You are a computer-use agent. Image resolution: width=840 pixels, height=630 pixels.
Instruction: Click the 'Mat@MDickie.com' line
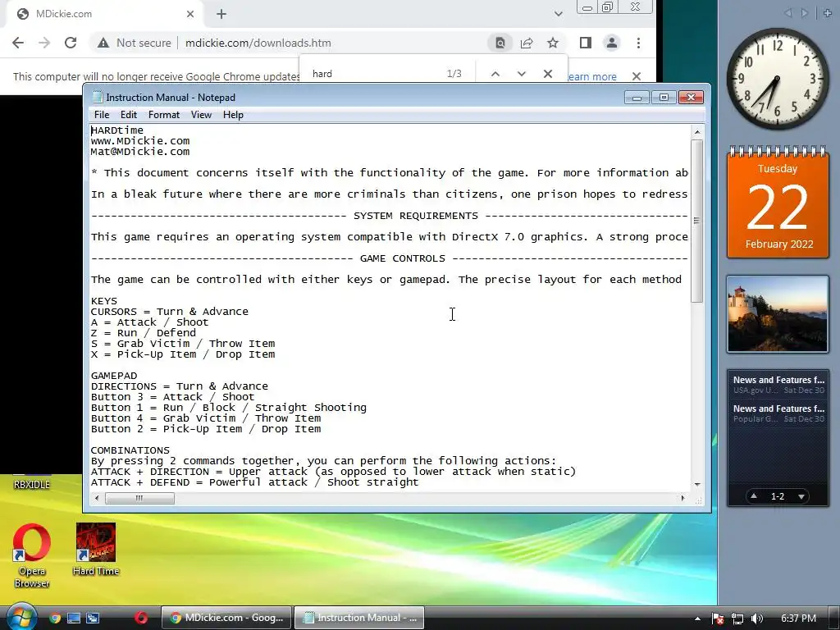(x=139, y=152)
